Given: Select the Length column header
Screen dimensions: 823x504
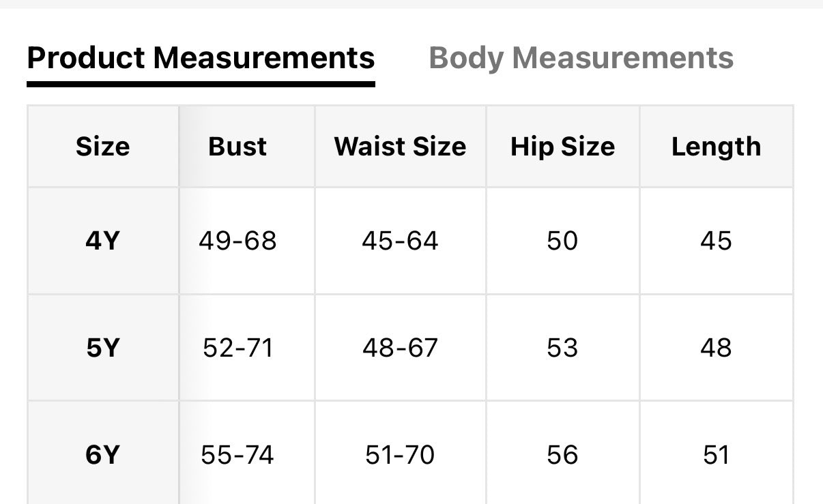Looking at the screenshot, I should (x=716, y=147).
